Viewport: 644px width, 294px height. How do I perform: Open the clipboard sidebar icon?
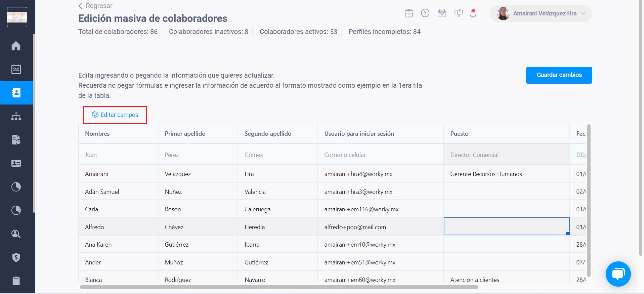16,281
